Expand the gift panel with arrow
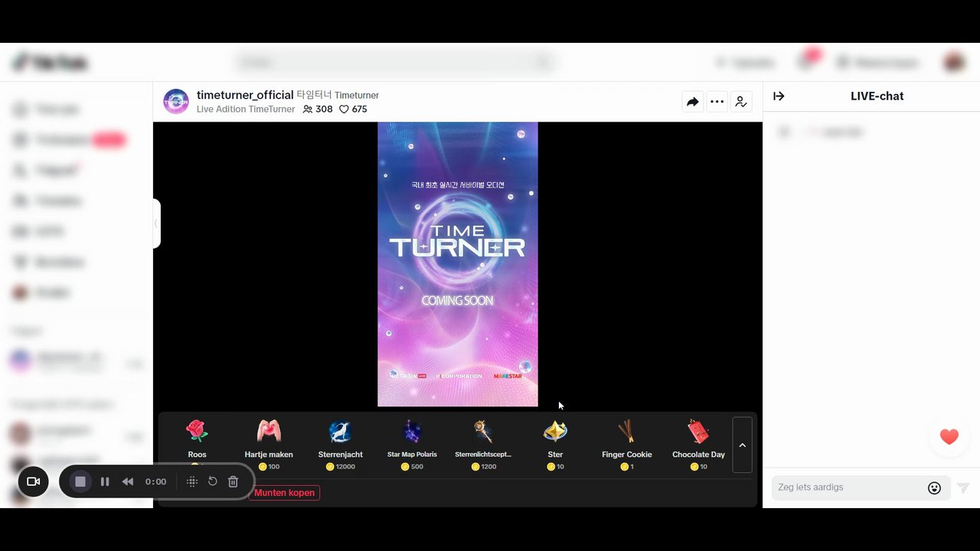Screen dimensions: 980x551 (x=742, y=445)
